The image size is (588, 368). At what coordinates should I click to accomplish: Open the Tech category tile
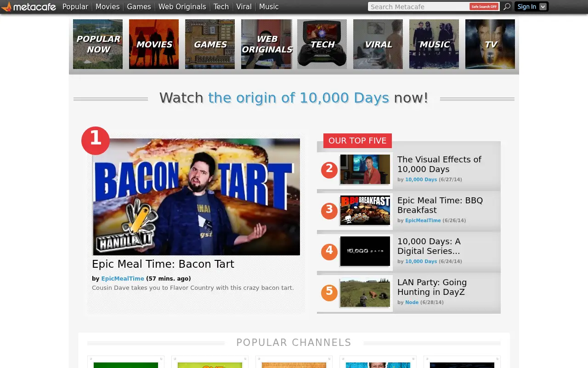pyautogui.click(x=322, y=44)
